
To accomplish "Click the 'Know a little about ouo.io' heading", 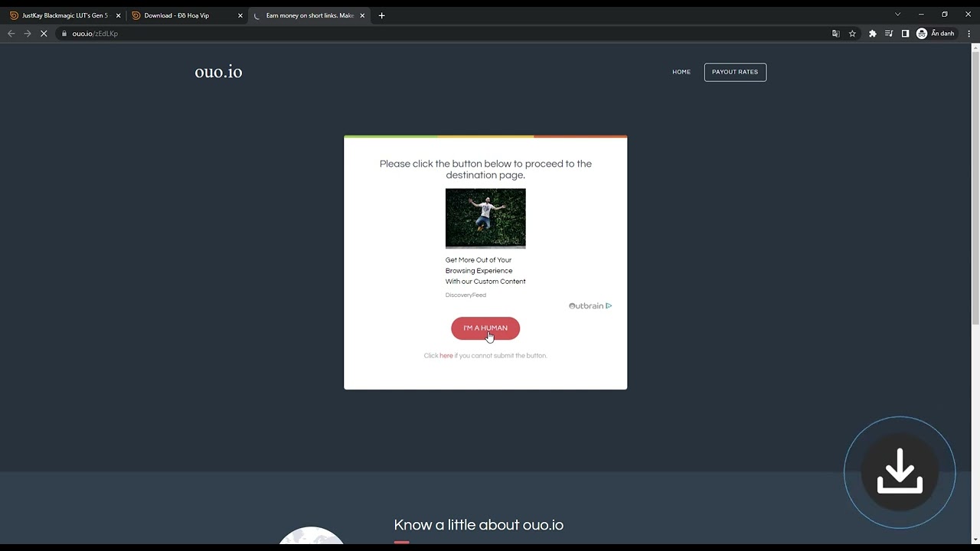I will [479, 525].
